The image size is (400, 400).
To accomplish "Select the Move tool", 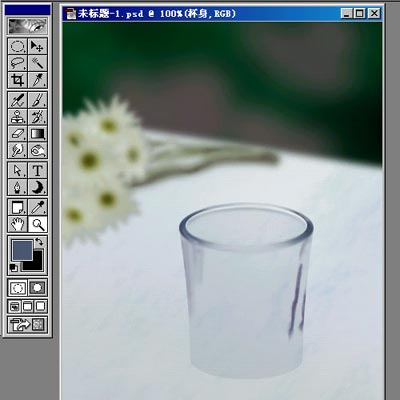I will point(37,46).
